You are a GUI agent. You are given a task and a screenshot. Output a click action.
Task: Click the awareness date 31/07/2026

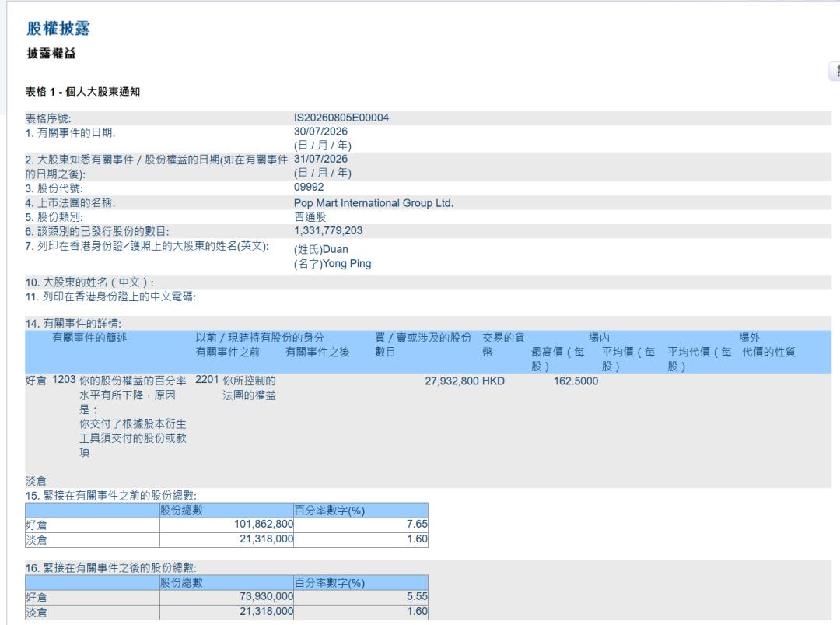[x=320, y=160]
